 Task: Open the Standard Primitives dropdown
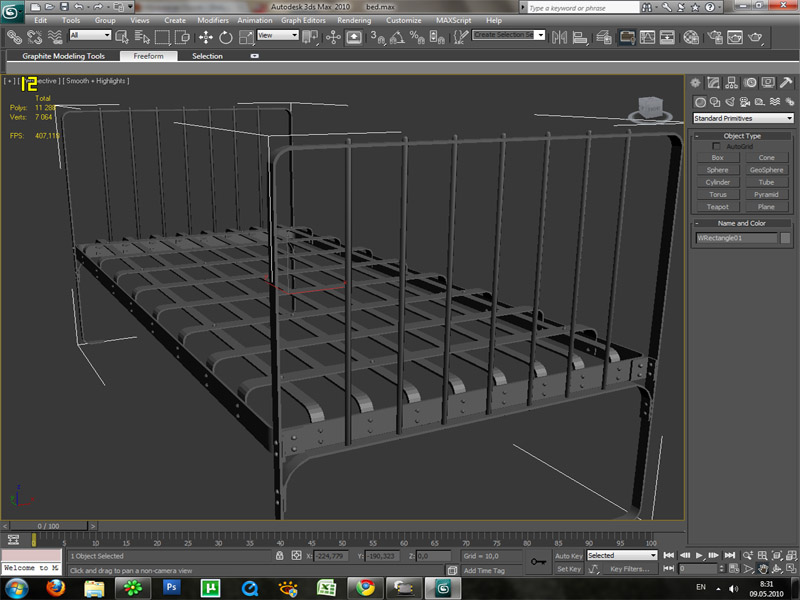click(743, 118)
